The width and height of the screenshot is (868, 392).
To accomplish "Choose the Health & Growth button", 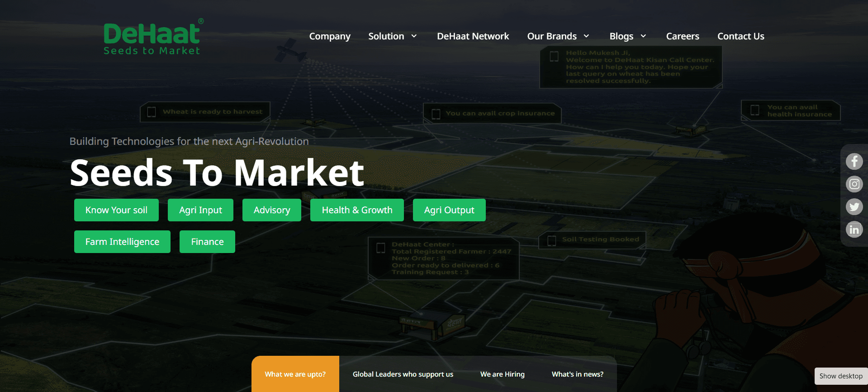I will click(x=357, y=210).
